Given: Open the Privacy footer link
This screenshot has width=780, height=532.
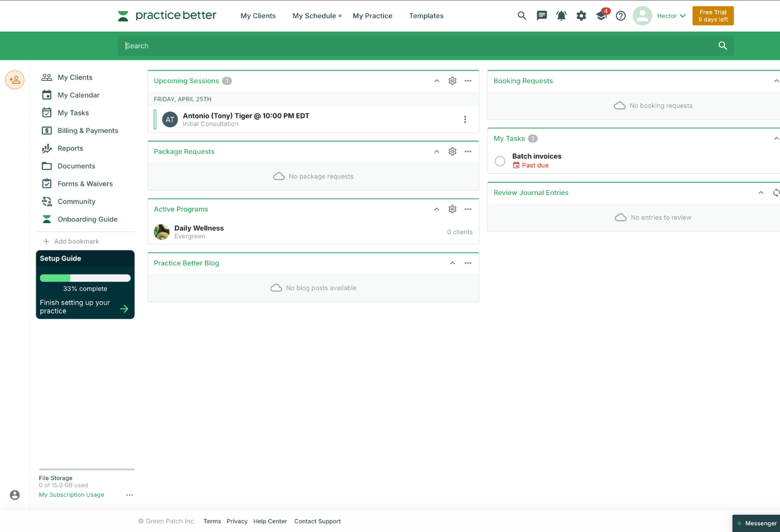Looking at the screenshot, I should coord(237,521).
